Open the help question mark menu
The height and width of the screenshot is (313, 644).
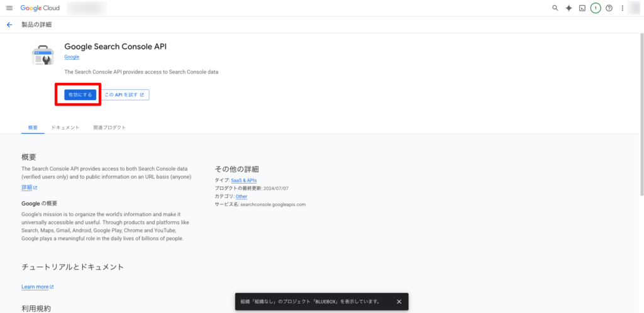point(609,8)
